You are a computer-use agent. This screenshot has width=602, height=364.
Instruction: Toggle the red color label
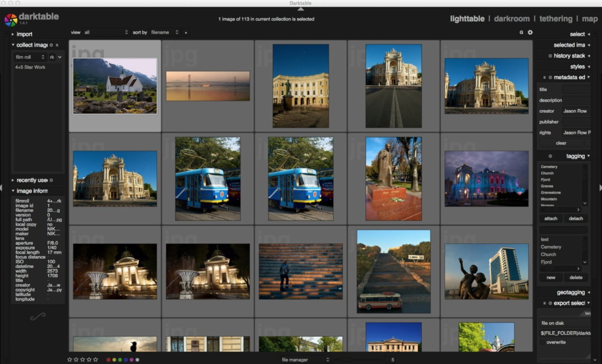(109, 360)
